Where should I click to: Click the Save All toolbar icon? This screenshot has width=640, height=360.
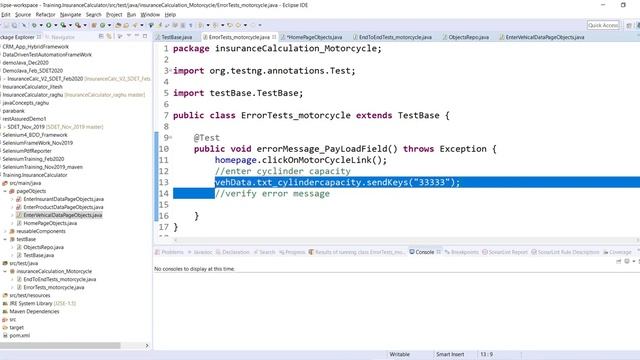click(x=15, y=25)
